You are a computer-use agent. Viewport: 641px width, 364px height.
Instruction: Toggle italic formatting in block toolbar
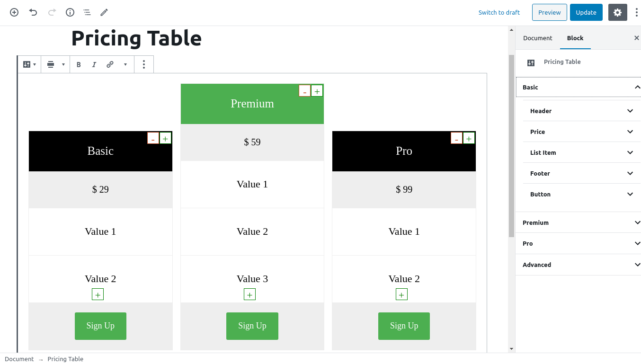pos(94,64)
